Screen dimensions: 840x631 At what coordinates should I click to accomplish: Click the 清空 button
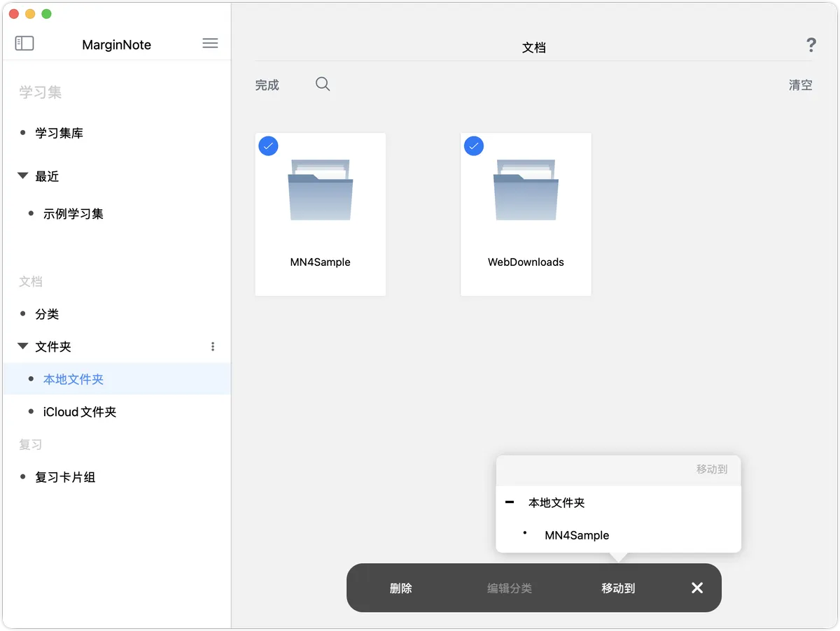801,85
